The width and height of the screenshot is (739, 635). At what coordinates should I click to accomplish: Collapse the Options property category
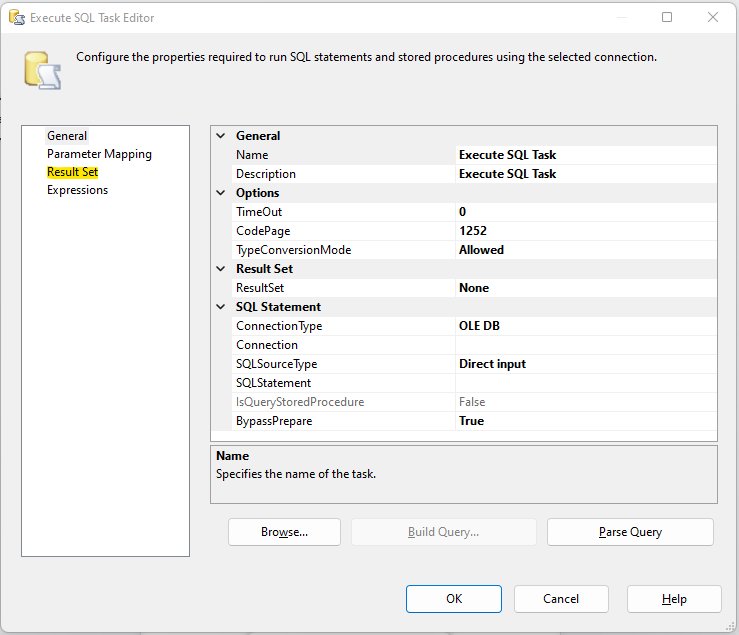(x=221, y=193)
